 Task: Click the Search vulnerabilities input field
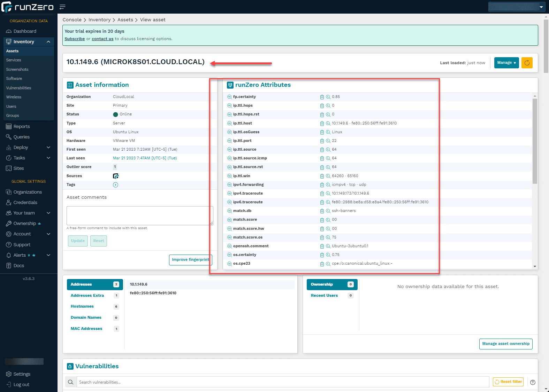pos(282,382)
